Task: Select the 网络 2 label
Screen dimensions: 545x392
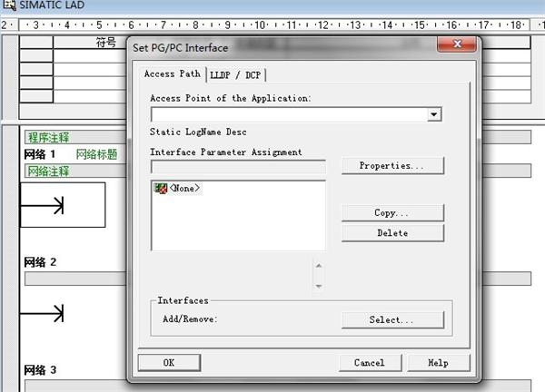Action: (x=40, y=262)
